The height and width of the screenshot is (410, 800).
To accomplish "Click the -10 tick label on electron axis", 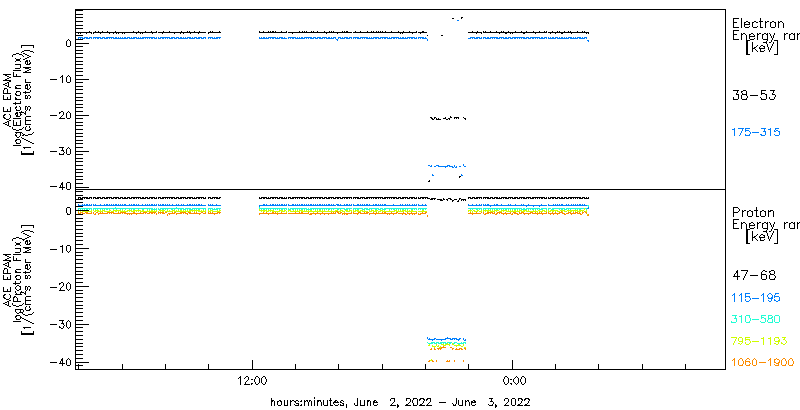I will [60, 80].
